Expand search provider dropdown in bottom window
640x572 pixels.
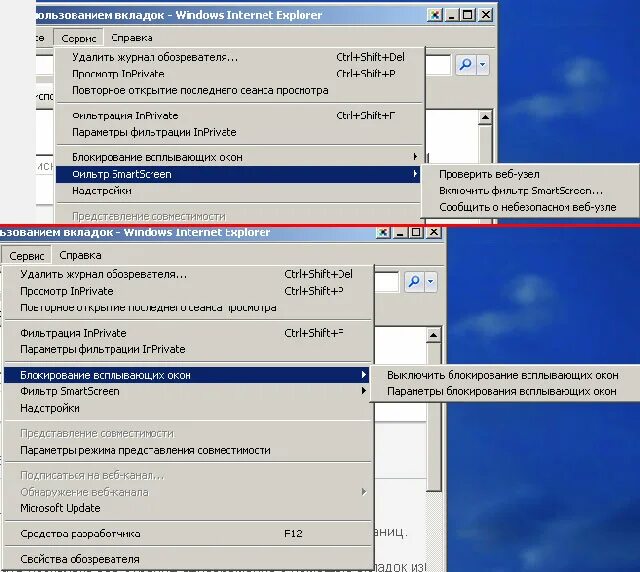pyautogui.click(x=431, y=282)
